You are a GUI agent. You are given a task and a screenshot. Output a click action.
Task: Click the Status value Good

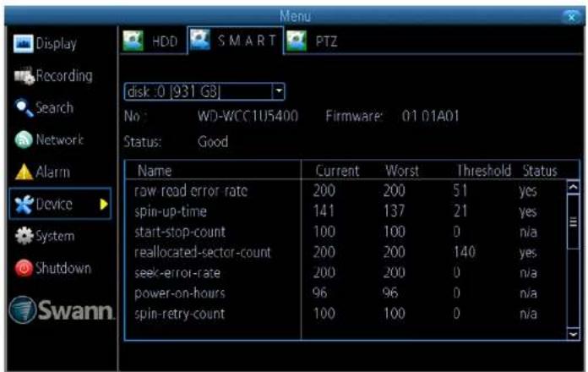coord(213,142)
